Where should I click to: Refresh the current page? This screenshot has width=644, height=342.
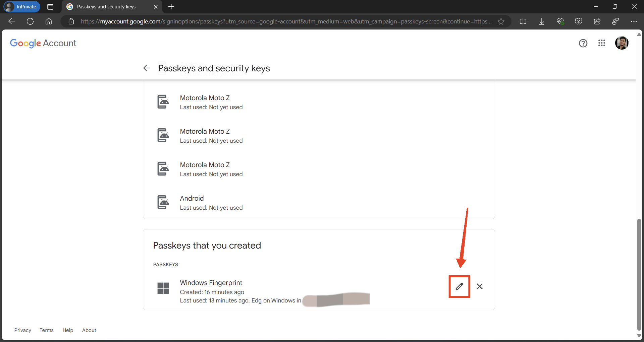click(30, 21)
